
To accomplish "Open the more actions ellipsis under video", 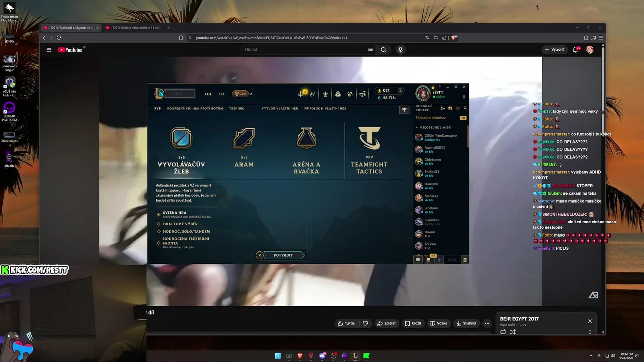I will click(487, 323).
